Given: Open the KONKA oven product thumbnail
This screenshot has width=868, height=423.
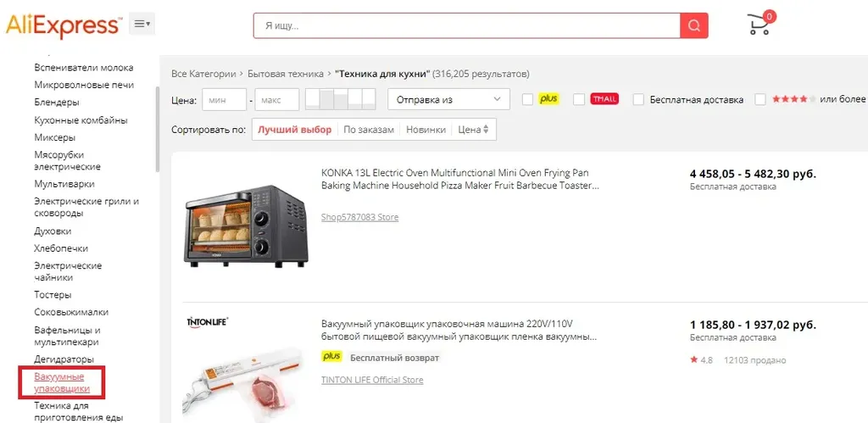Looking at the screenshot, I should (x=247, y=225).
